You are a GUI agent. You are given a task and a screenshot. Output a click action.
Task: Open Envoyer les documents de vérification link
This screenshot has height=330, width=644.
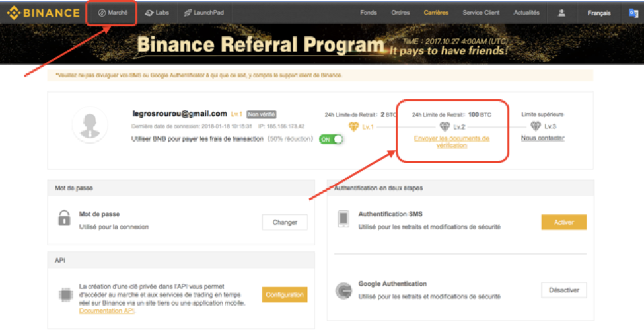point(451,142)
